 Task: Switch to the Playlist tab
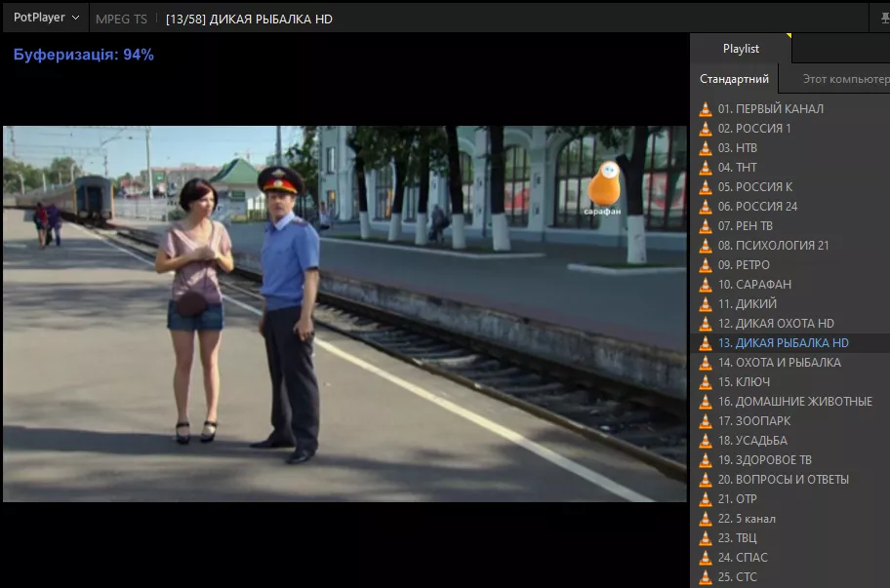(741, 49)
